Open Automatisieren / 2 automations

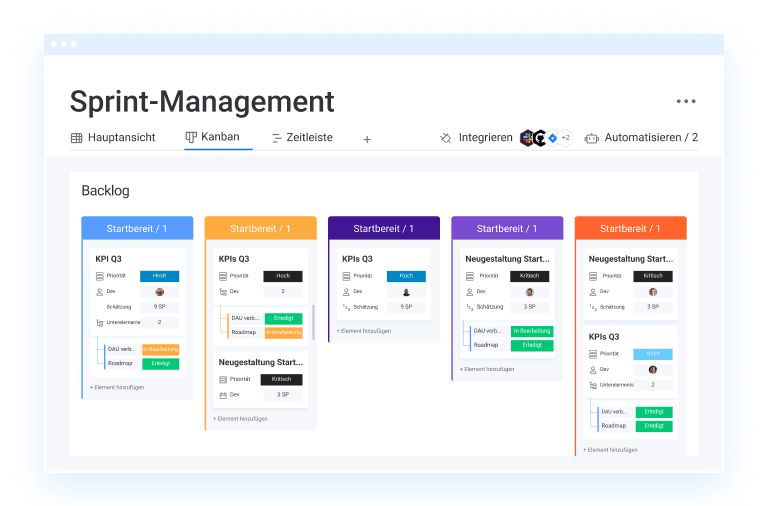(651, 138)
